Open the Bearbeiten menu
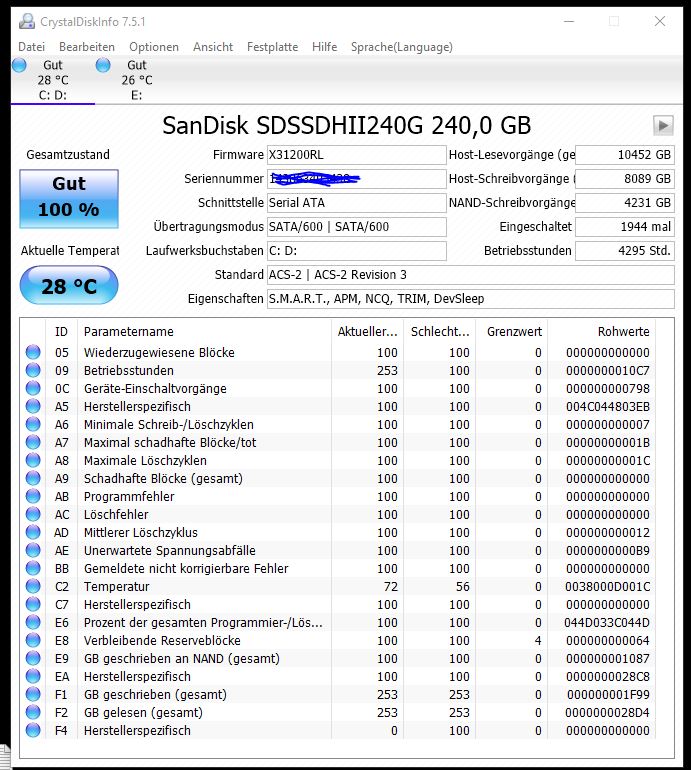 87,47
